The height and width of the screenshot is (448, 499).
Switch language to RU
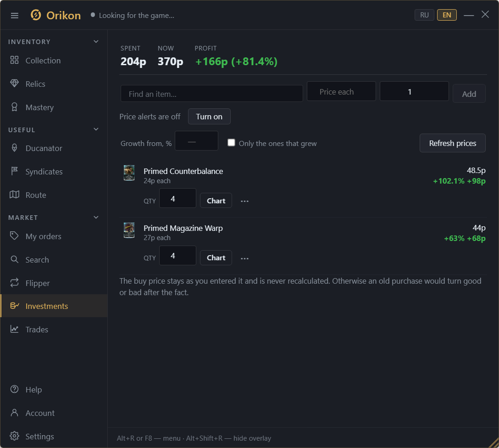[424, 15]
